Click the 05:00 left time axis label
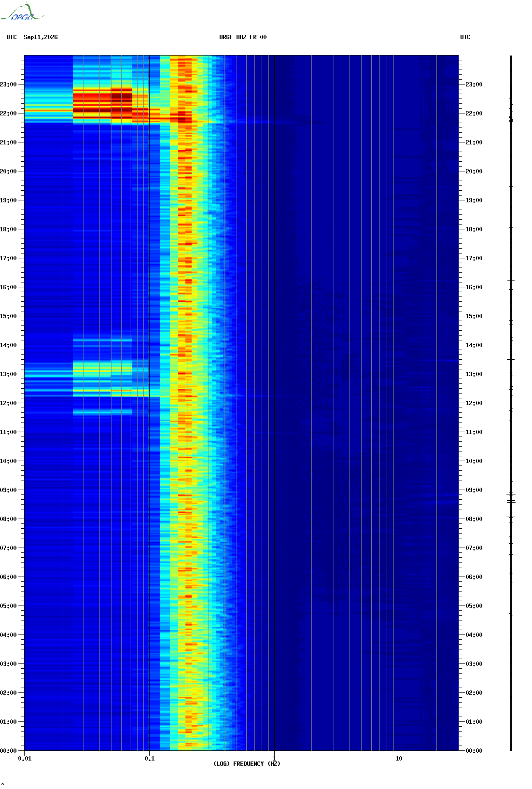 pos(8,606)
